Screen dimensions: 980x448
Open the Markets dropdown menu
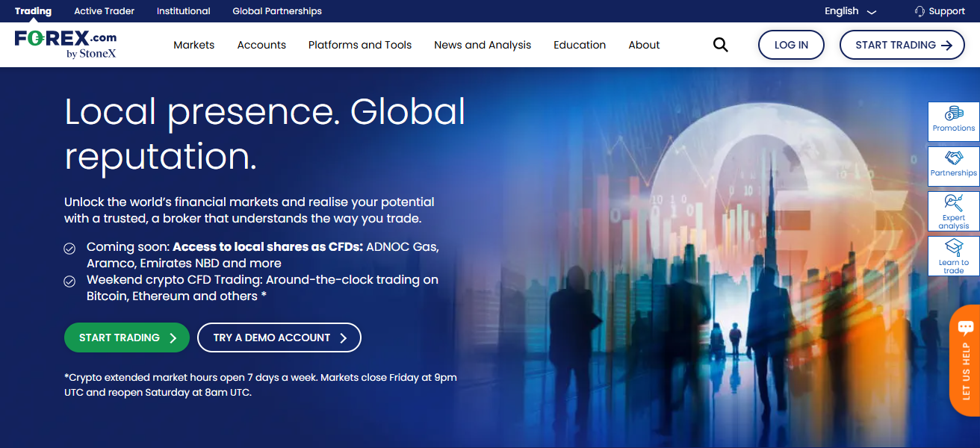point(193,45)
